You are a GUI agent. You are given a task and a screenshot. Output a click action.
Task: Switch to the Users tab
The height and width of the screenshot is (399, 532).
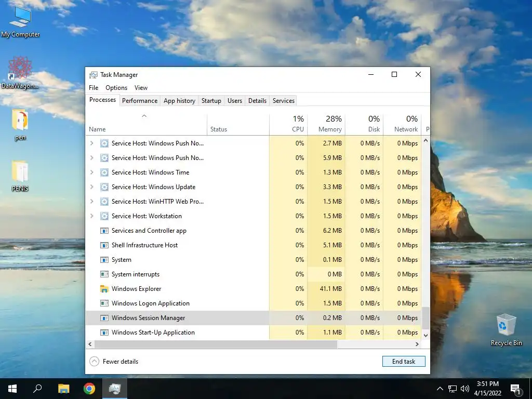point(235,101)
